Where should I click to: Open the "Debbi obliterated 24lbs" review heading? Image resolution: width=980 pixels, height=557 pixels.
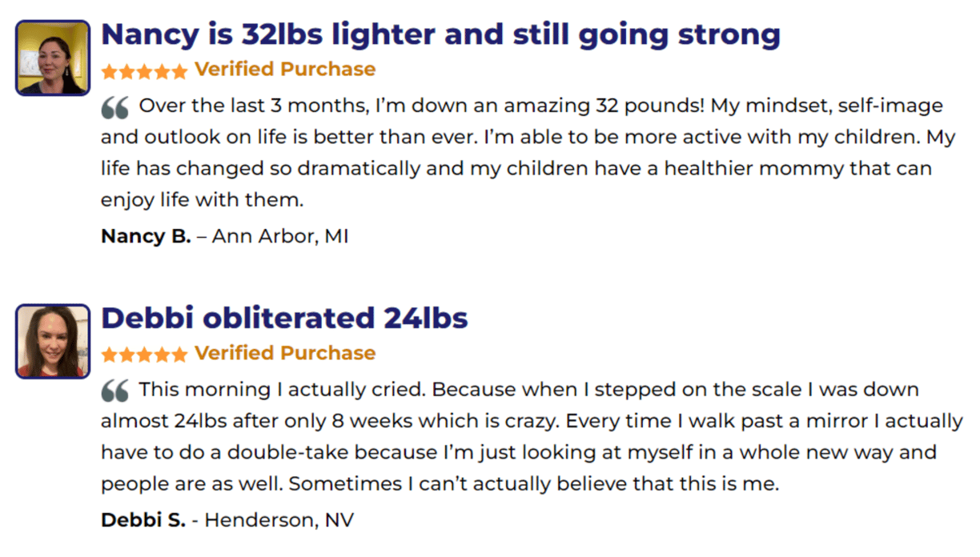coord(284,318)
